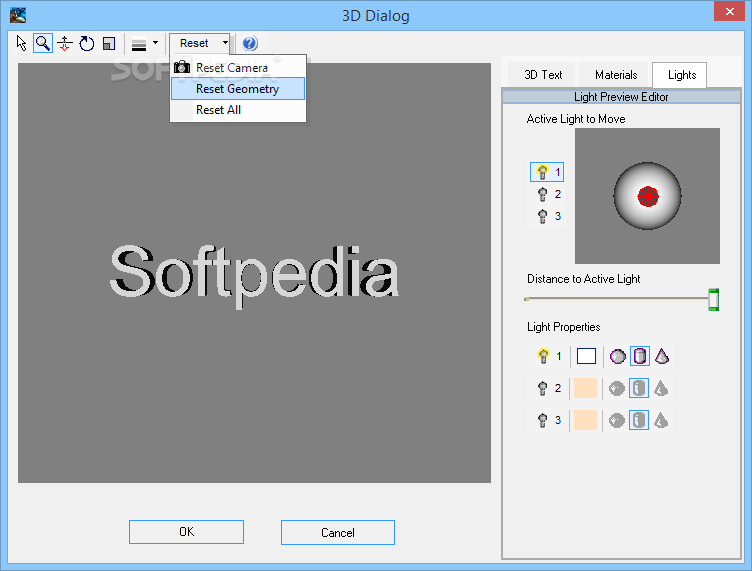Select cone light type for light 2
The width and height of the screenshot is (752, 571).
661,388
